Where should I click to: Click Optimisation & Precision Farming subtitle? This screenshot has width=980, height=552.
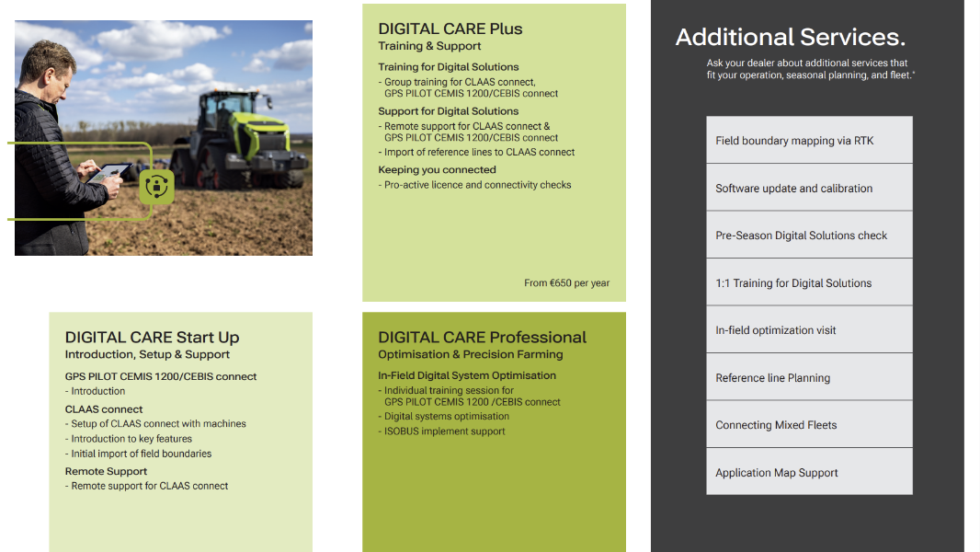pos(471,354)
